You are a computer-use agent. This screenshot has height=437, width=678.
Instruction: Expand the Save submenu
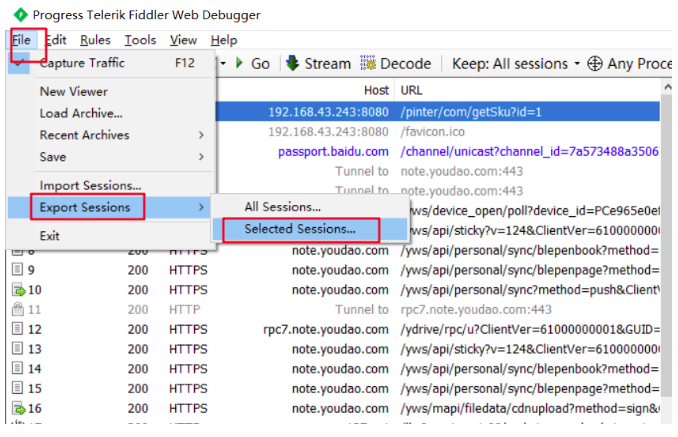pos(111,156)
